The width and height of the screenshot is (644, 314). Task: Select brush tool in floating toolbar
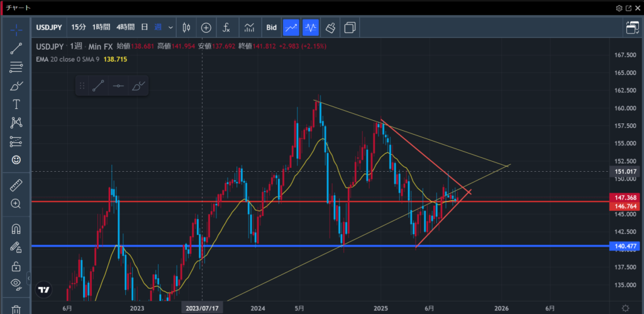[138, 86]
